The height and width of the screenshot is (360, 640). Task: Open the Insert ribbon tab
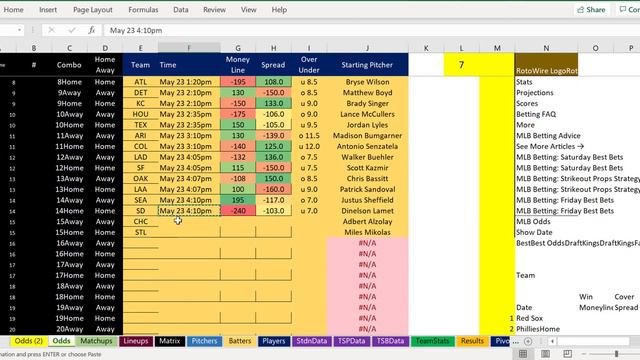48,10
